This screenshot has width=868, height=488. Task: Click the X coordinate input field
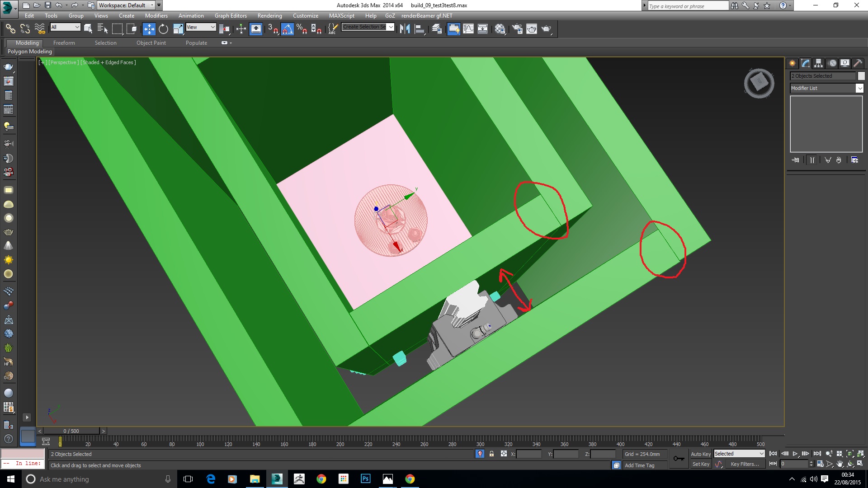coord(528,454)
